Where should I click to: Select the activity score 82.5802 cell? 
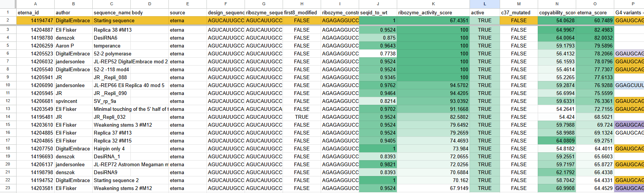point(433,117)
